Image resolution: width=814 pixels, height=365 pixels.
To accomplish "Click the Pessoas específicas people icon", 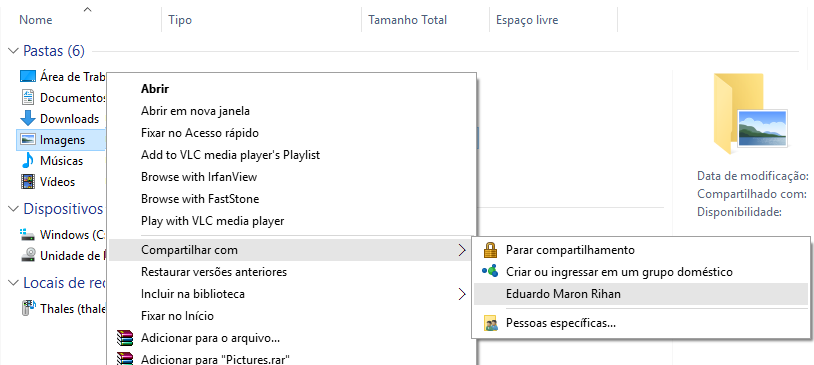I will coord(490,323).
